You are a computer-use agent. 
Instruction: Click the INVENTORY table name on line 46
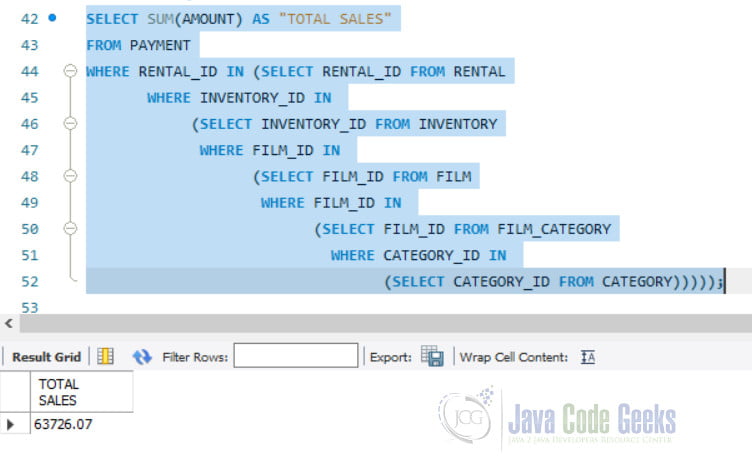coord(458,124)
